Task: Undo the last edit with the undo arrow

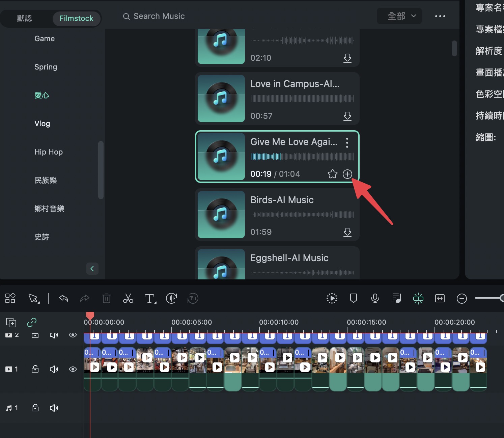Action: pyautogui.click(x=63, y=298)
